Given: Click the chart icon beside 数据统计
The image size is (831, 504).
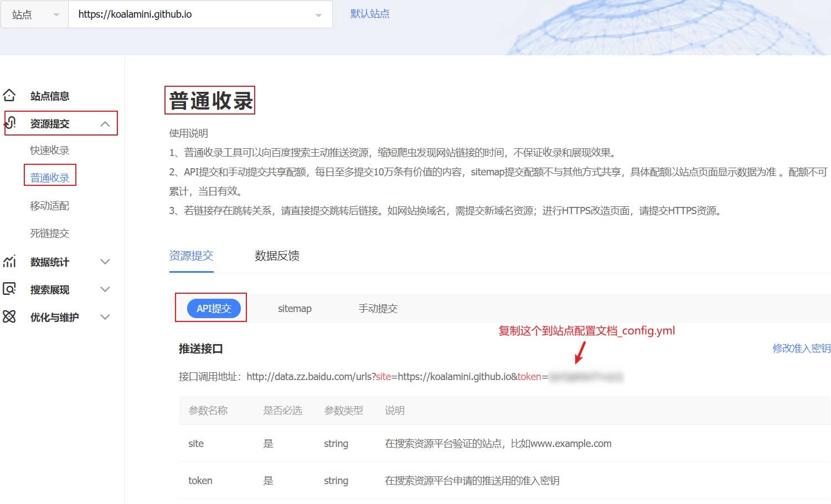Looking at the screenshot, I should 9,261.
